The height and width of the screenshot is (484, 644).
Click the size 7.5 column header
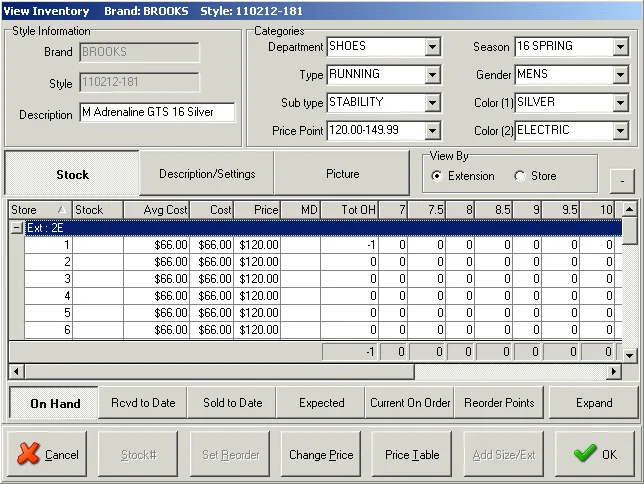pos(427,210)
